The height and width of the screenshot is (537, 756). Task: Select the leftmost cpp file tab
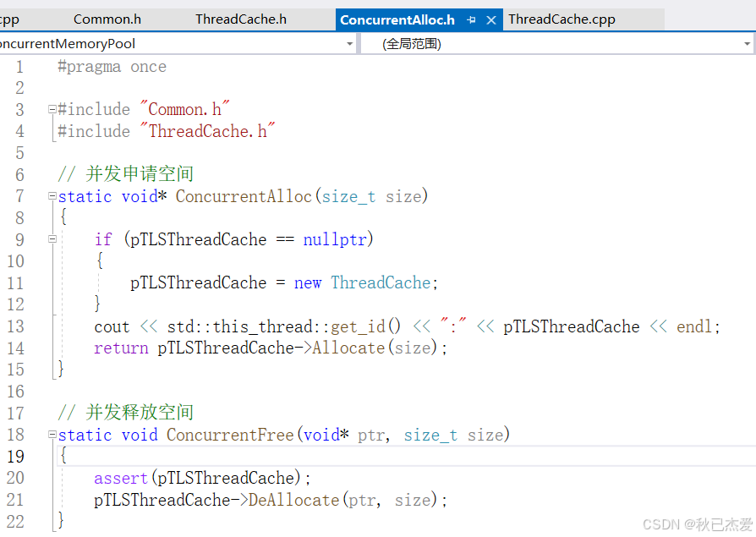pos(8,19)
